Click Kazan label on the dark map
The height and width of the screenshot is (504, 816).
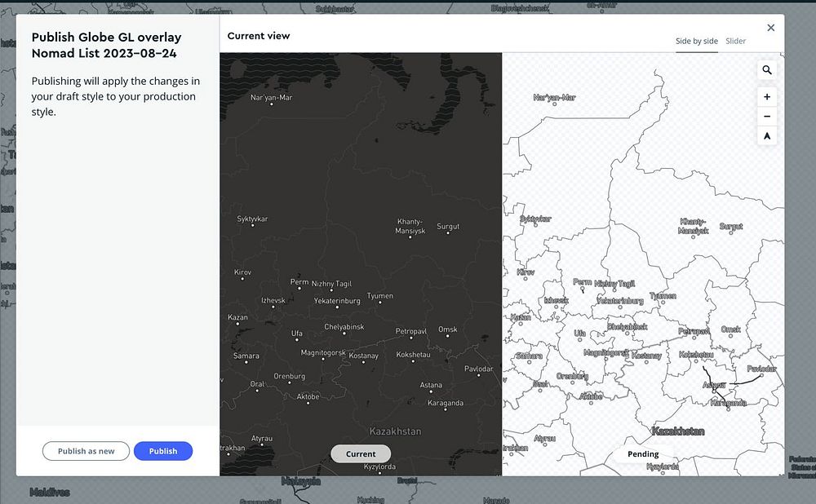click(x=237, y=316)
